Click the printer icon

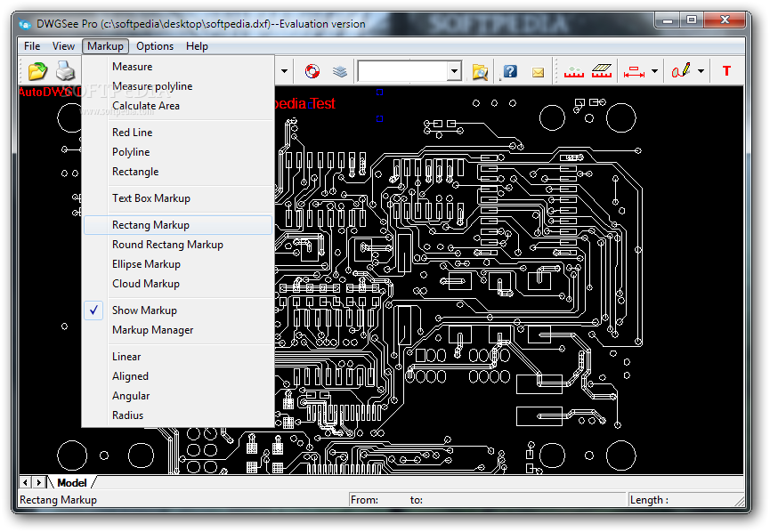click(x=65, y=71)
